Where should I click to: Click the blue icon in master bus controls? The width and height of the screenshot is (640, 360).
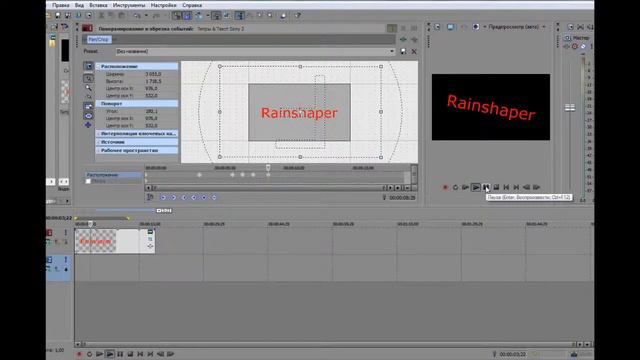[x=583, y=47]
